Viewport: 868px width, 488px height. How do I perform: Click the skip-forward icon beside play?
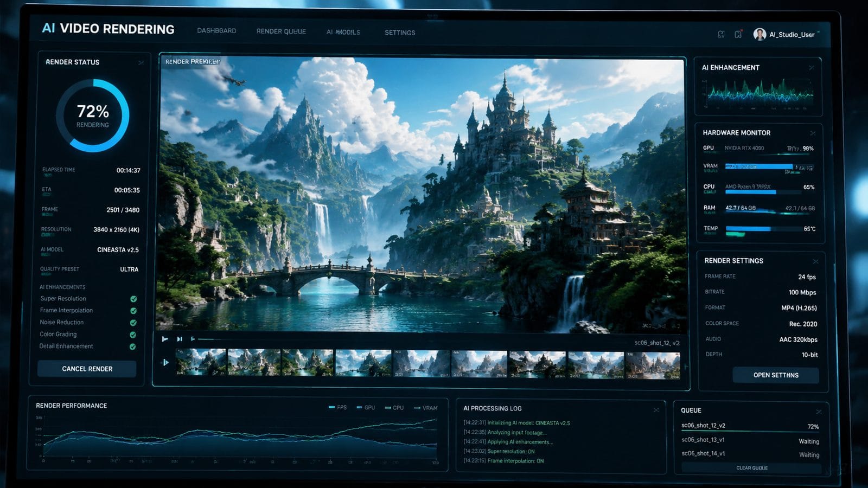180,339
